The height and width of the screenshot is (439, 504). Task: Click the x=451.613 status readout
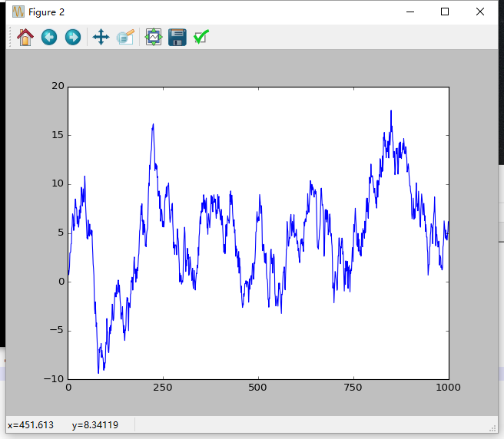coord(31,425)
